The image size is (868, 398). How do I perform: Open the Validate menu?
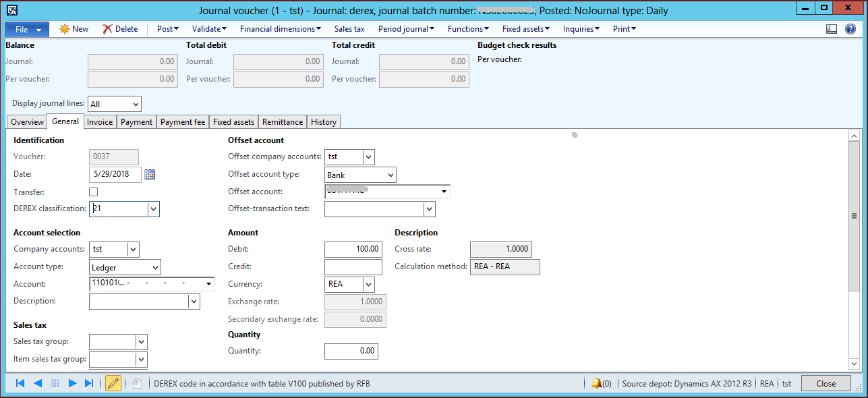coord(209,29)
